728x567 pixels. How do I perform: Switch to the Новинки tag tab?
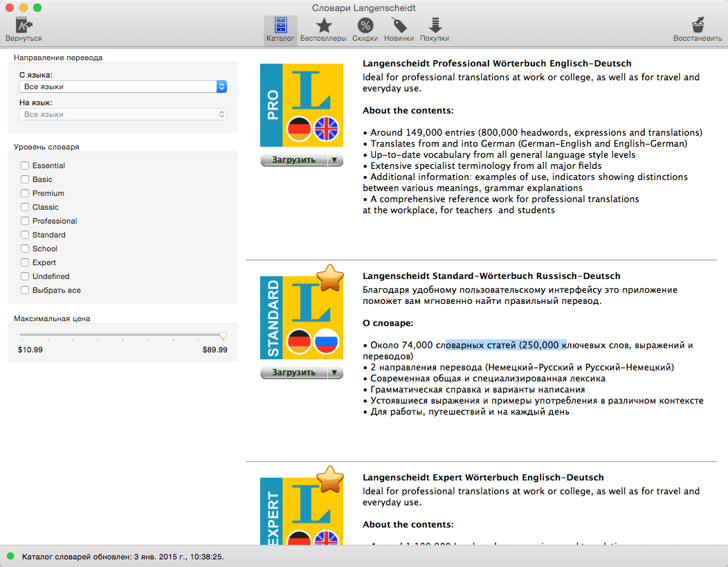[399, 30]
